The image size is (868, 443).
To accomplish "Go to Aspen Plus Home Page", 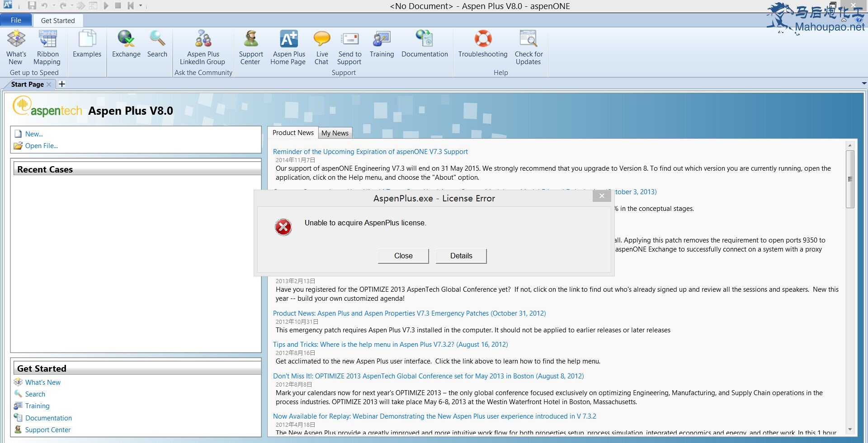I will coord(288,47).
